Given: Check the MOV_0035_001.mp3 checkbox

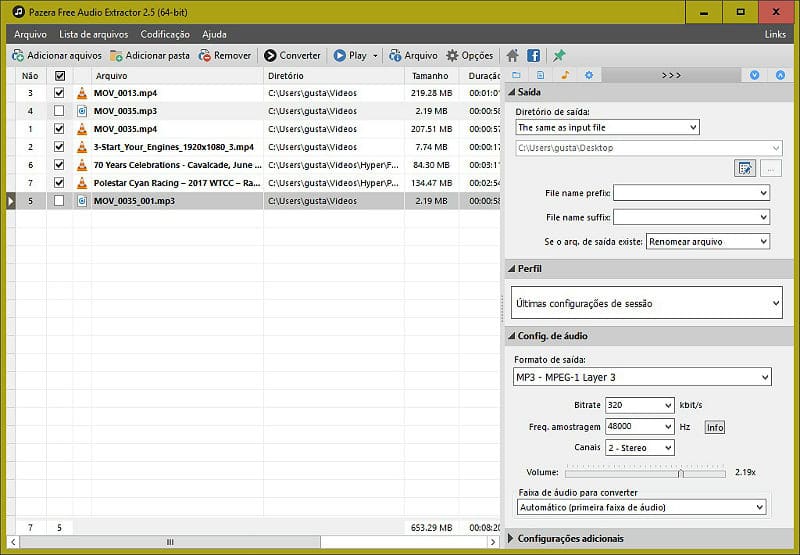Looking at the screenshot, I should point(59,201).
